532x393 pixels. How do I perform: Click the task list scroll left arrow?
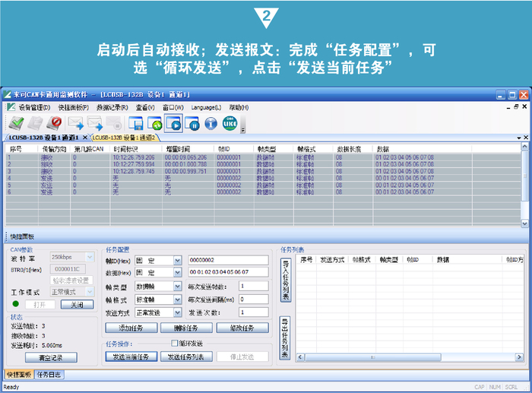tap(300, 357)
